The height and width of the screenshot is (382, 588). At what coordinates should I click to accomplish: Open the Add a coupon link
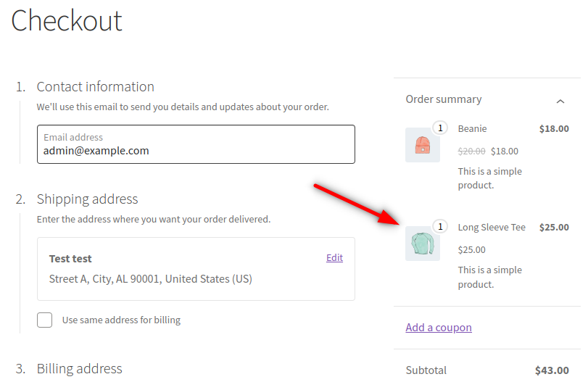tap(439, 328)
